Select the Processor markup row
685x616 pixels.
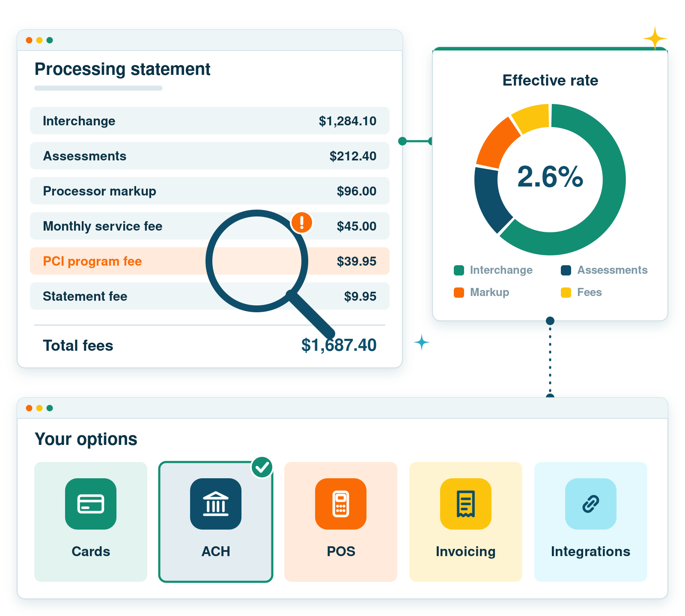(x=210, y=191)
